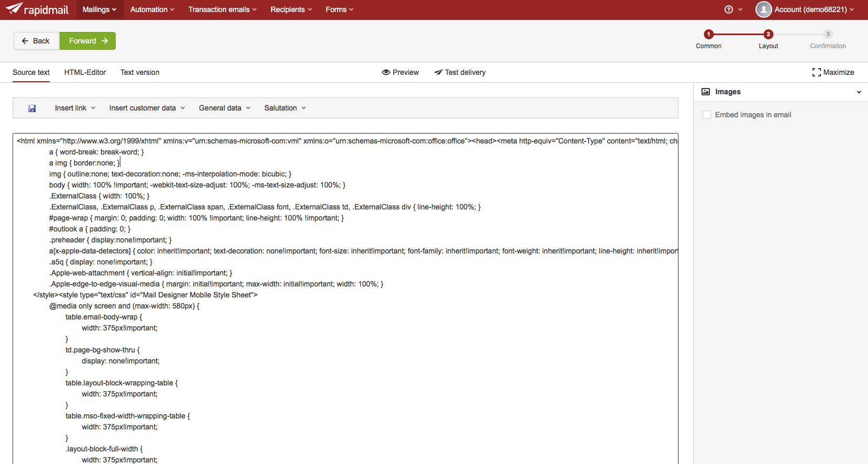868x464 pixels.
Task: Open the Account (demo68221) menu
Action: click(x=814, y=9)
